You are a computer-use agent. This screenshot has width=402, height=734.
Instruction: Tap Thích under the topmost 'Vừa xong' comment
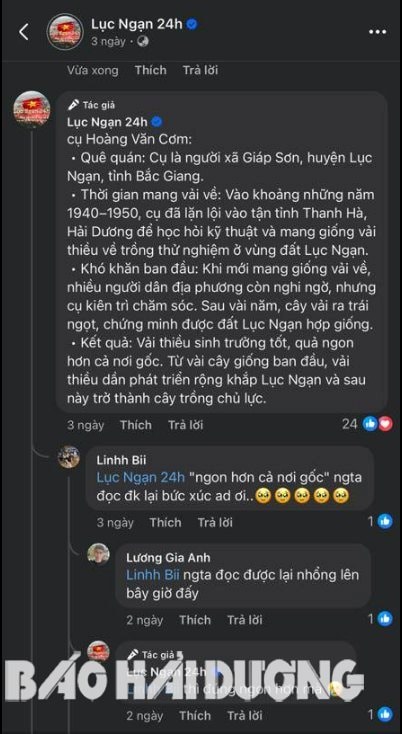click(151, 70)
